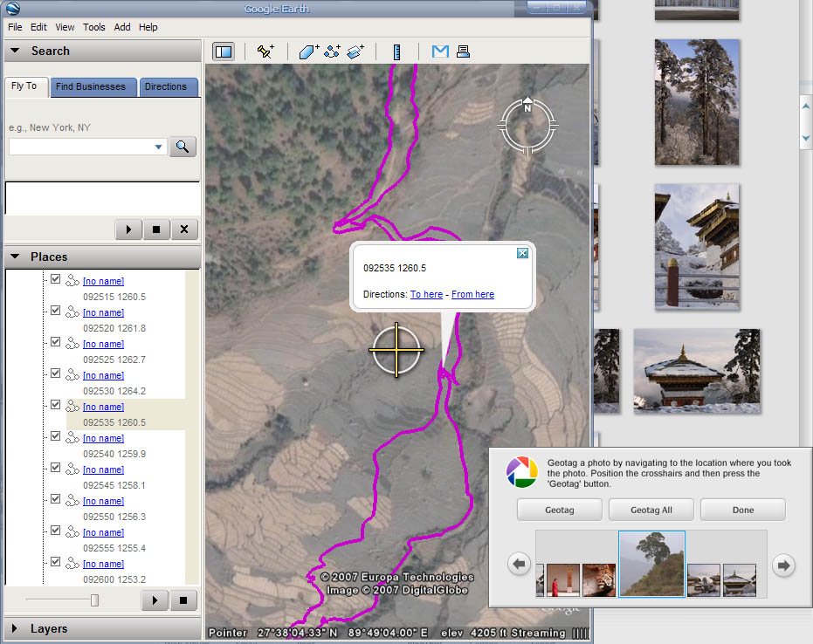Viewport: 813px width, 644px height.
Task: Uncheck the 092520 1261.8 place checkbox
Action: [x=56, y=311]
